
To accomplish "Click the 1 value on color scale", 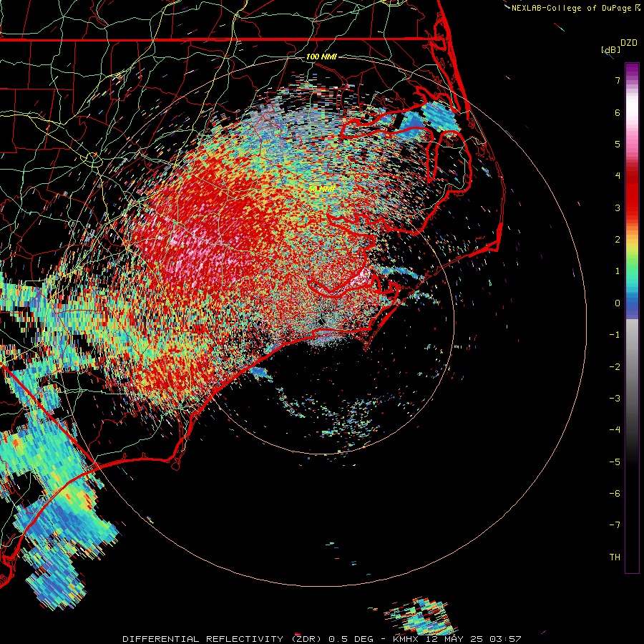I will (618, 271).
